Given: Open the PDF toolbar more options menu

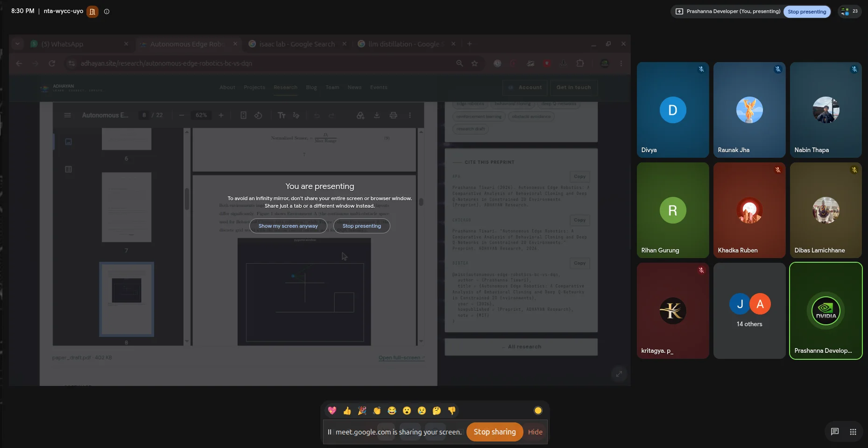Looking at the screenshot, I should pyautogui.click(x=410, y=115).
